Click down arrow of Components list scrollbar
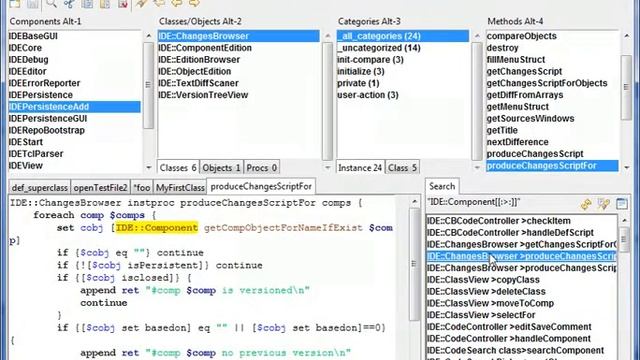 click(149, 167)
